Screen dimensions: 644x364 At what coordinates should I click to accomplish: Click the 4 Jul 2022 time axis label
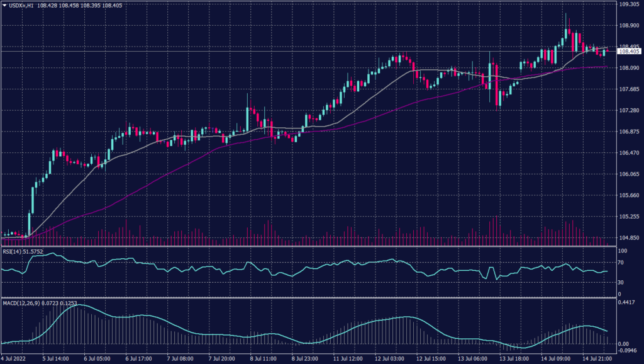pyautogui.click(x=14, y=357)
